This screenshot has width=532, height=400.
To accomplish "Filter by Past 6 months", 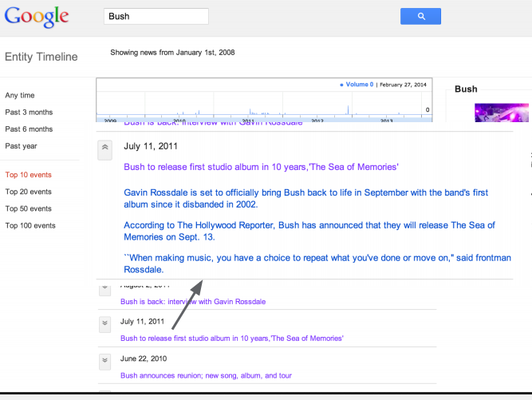I will click(29, 129).
